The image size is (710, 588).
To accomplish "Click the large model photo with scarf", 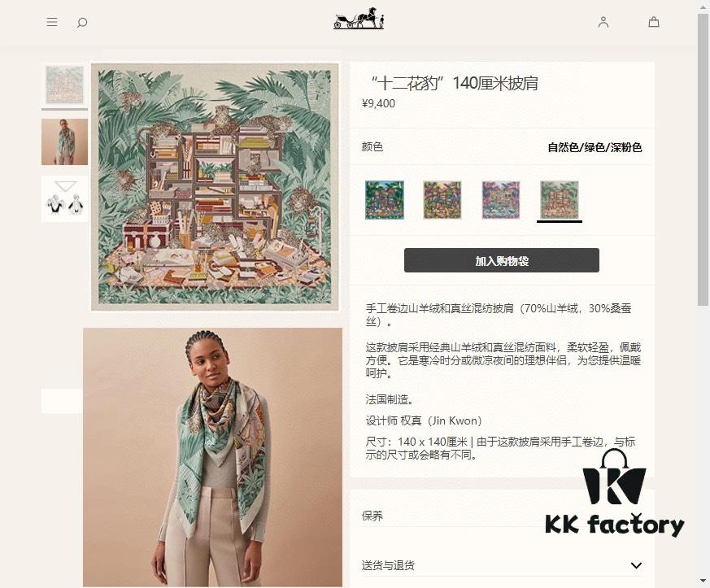I will coord(213,457).
